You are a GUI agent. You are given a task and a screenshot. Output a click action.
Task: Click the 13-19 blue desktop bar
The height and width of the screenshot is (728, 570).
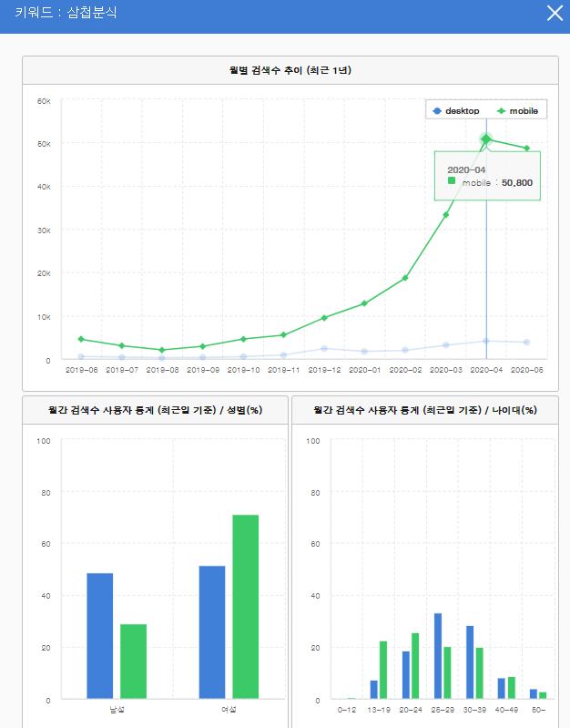coord(373,690)
